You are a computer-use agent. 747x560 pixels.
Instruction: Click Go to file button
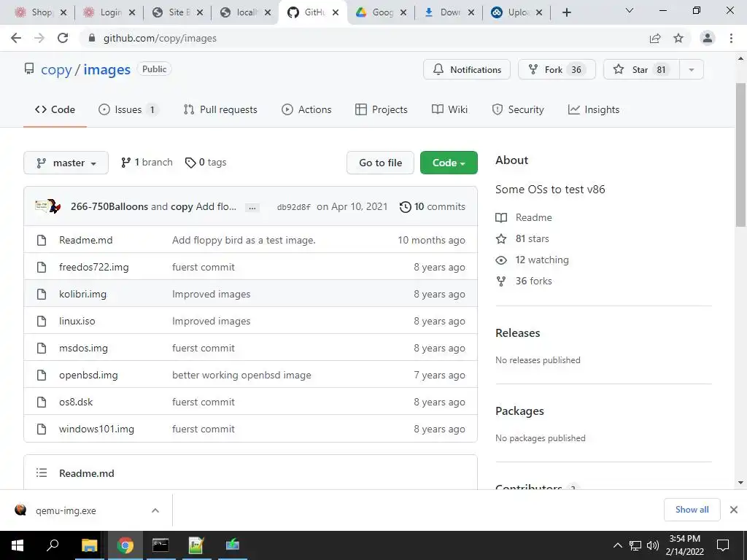tap(380, 163)
